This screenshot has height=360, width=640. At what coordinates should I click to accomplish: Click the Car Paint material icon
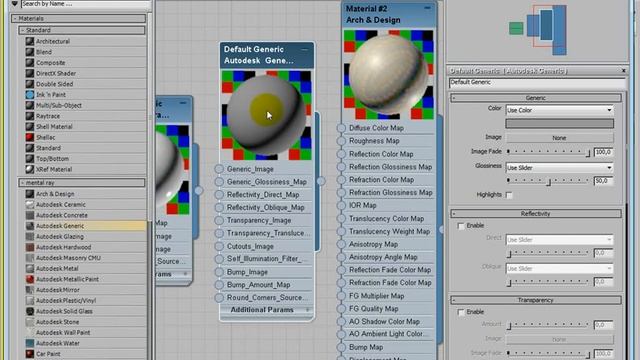click(30, 353)
